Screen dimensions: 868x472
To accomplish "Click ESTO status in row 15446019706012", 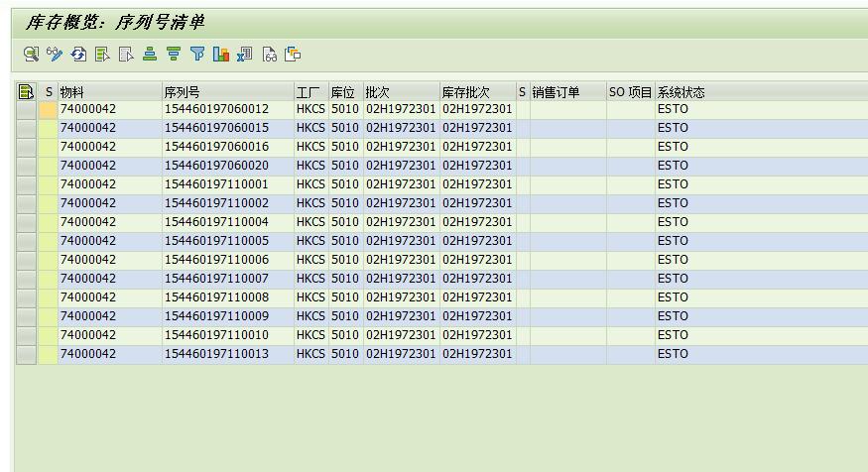I will (761, 109).
